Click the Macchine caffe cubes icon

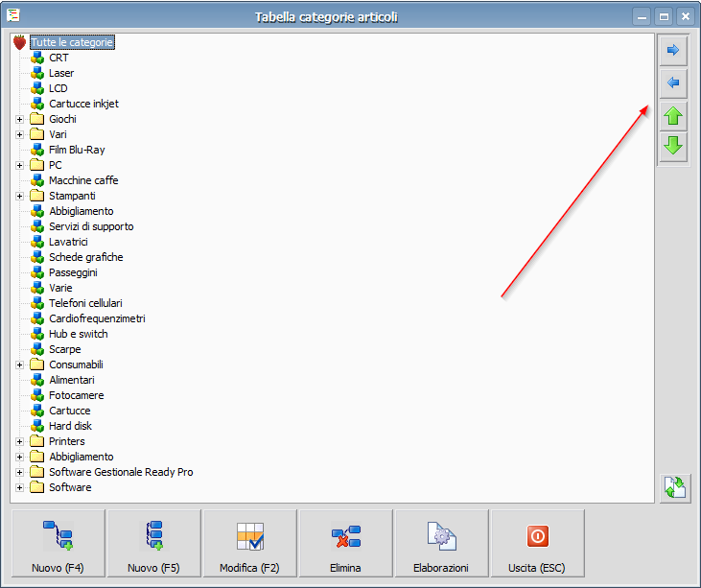37,180
